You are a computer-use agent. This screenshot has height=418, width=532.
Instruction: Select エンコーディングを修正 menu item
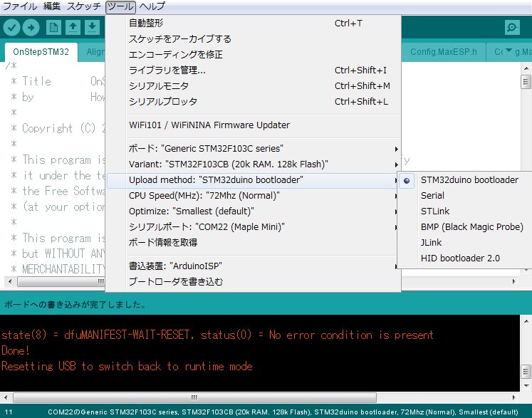tap(253, 54)
